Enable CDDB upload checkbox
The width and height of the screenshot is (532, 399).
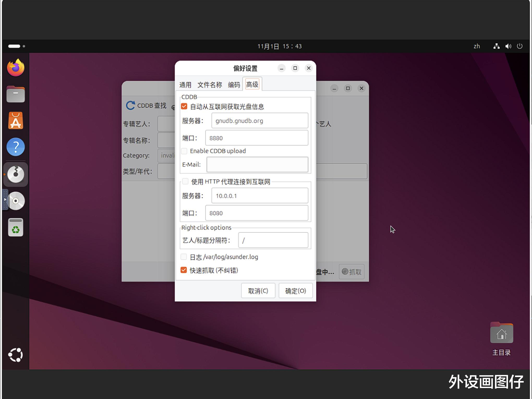pos(184,151)
